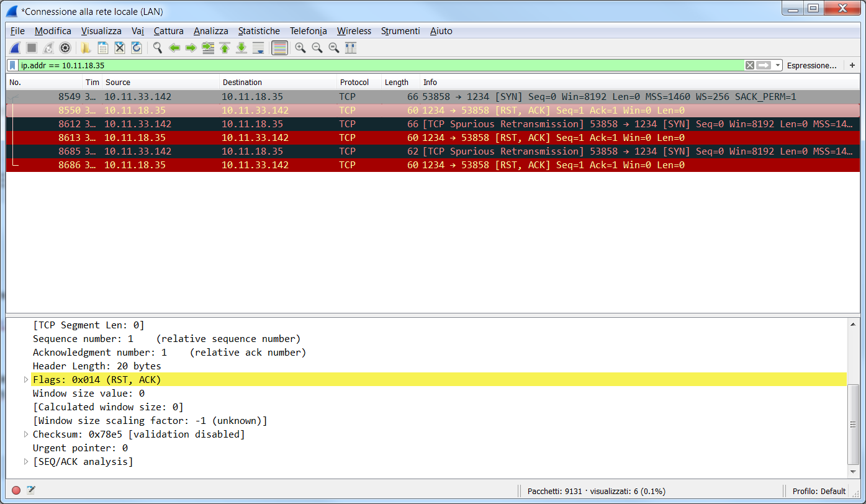Open the filter bookmark icon

point(13,65)
